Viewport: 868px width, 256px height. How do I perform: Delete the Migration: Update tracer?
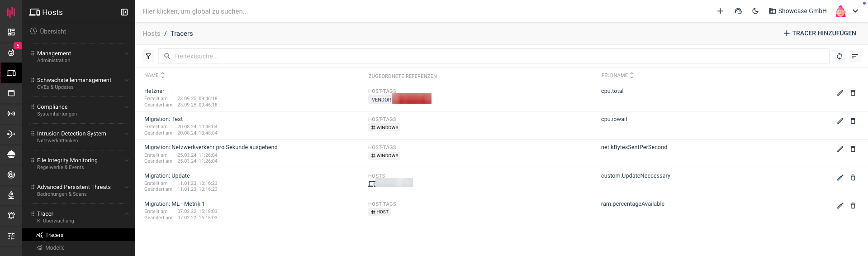(x=853, y=178)
